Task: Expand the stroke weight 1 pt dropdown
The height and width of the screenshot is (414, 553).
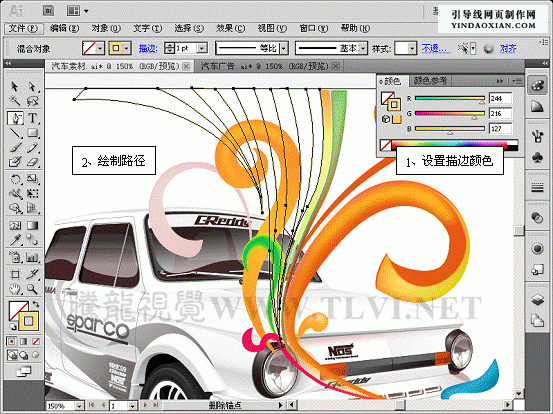Action: [202, 48]
